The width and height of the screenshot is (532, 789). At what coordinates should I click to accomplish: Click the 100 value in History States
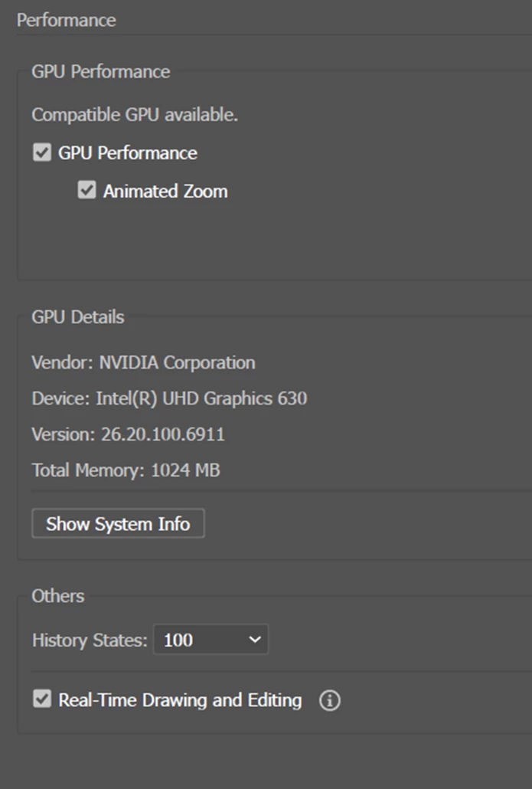(x=178, y=640)
